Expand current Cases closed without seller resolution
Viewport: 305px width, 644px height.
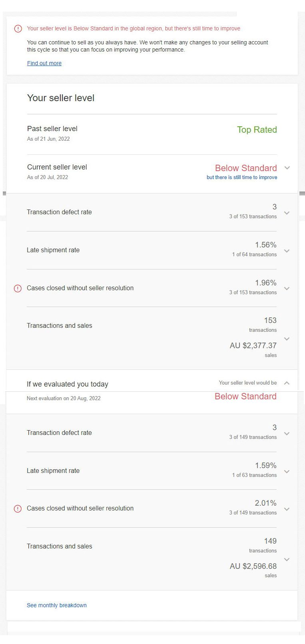coord(287,288)
